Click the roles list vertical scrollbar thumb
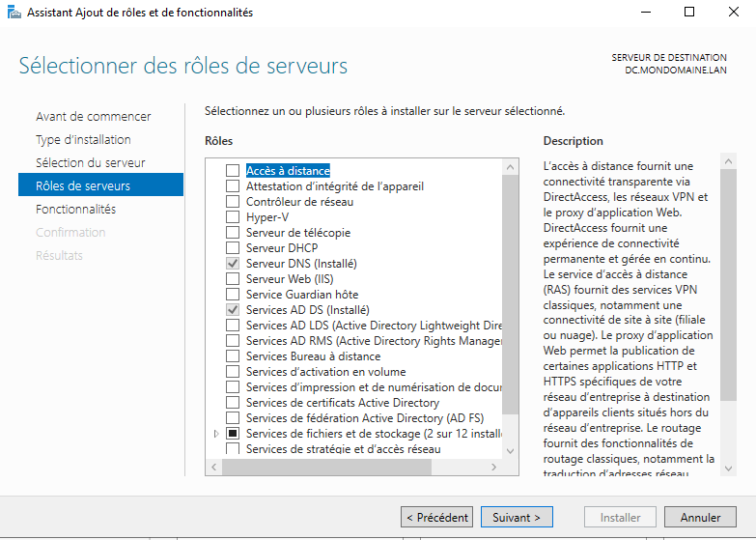756x540 pixels. [510, 295]
